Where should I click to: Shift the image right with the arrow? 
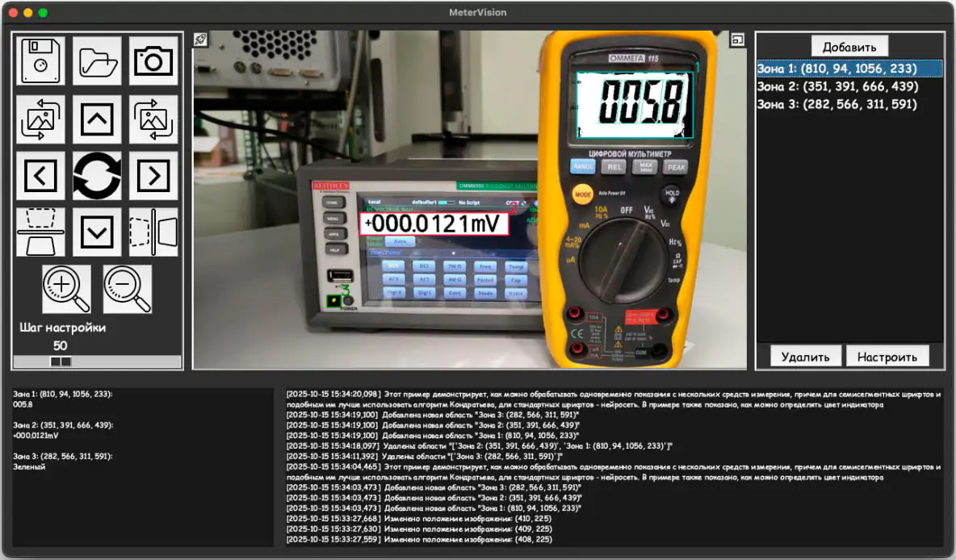153,176
